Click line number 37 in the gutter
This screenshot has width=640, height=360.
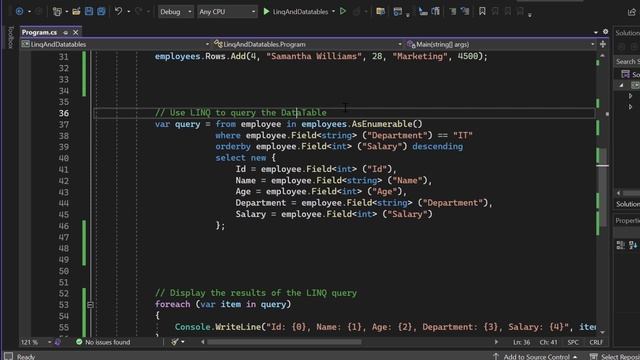pos(63,124)
